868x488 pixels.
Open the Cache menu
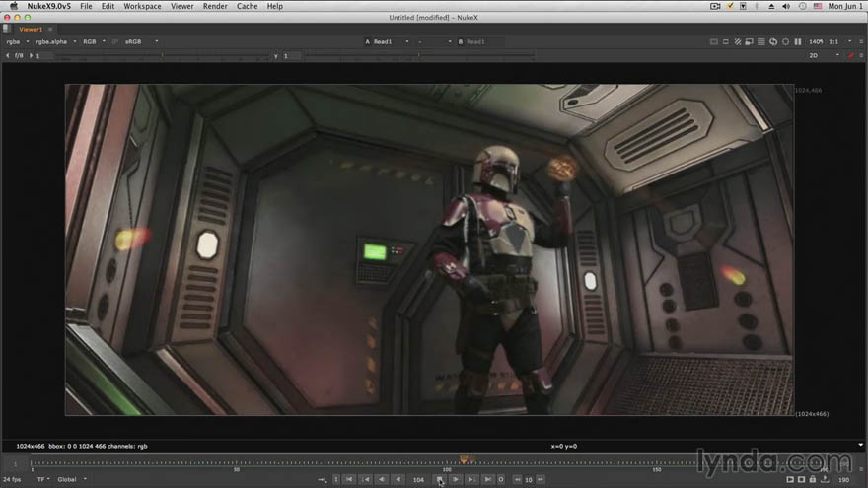(x=247, y=6)
